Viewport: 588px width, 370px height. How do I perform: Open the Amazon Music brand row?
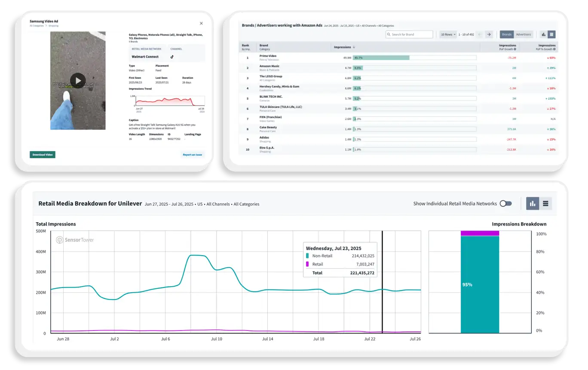tap(398, 68)
